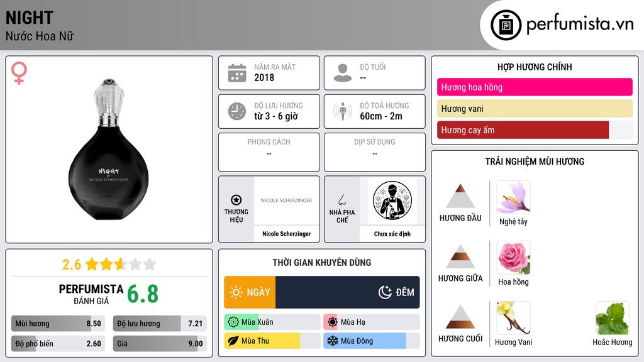Select the pink Hương hoa hồng accord bar
The height and width of the screenshot is (362, 644).
(x=535, y=87)
